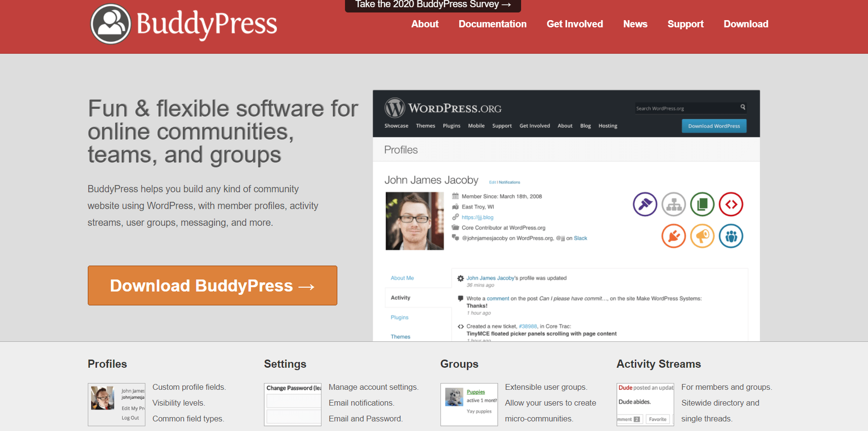Select the Activity tab in the profile
The width and height of the screenshot is (868, 431).
click(x=401, y=298)
